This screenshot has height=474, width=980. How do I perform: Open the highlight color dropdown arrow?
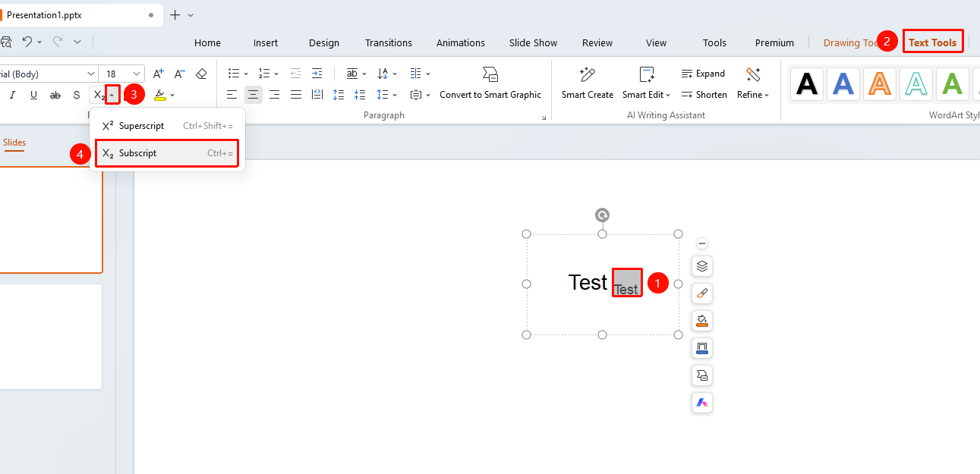click(172, 95)
